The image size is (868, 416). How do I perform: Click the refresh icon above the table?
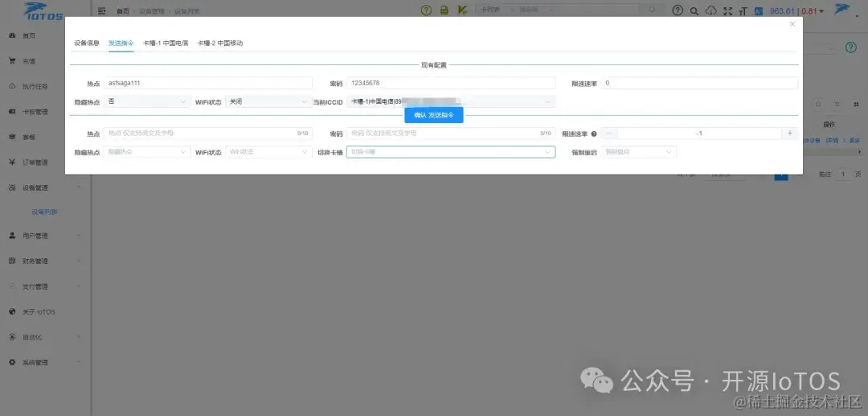point(837,104)
